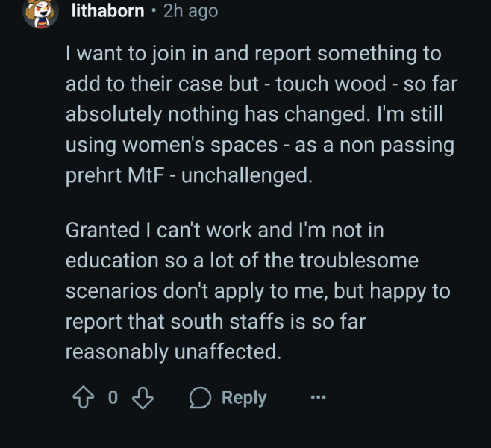Click the lithaborn username

tap(107, 11)
